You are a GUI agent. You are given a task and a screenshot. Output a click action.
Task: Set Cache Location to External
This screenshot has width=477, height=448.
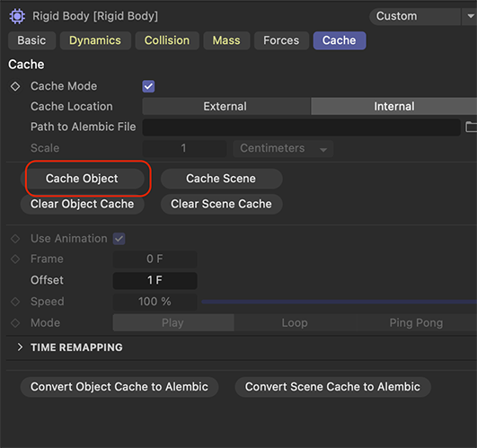[226, 106]
